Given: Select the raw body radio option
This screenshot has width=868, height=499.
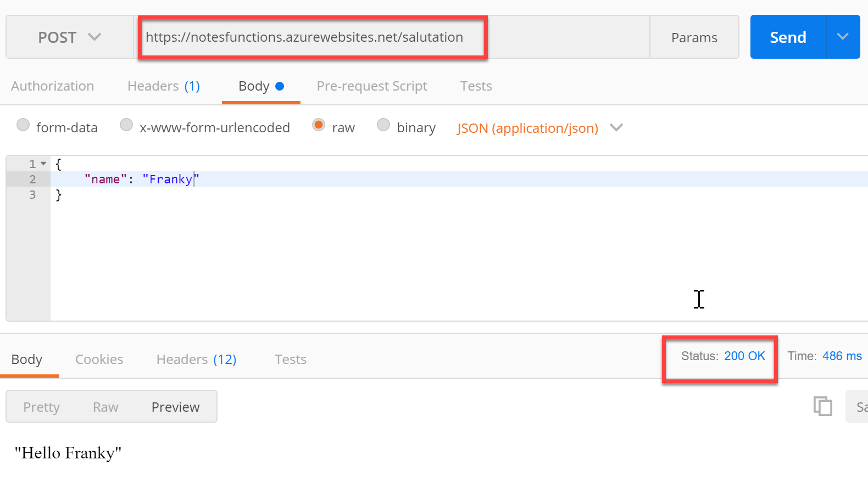Looking at the screenshot, I should pos(319,125).
